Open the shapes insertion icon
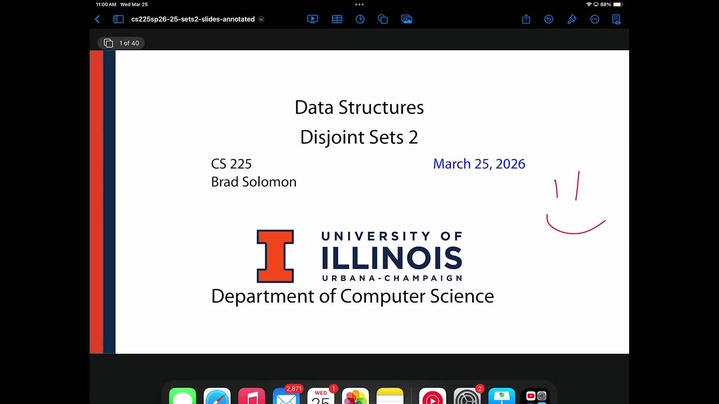 (383, 19)
